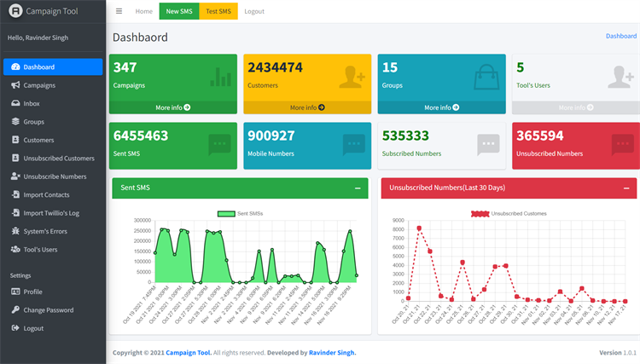
Task: Click the Change Password key icon
Action: coord(15,309)
